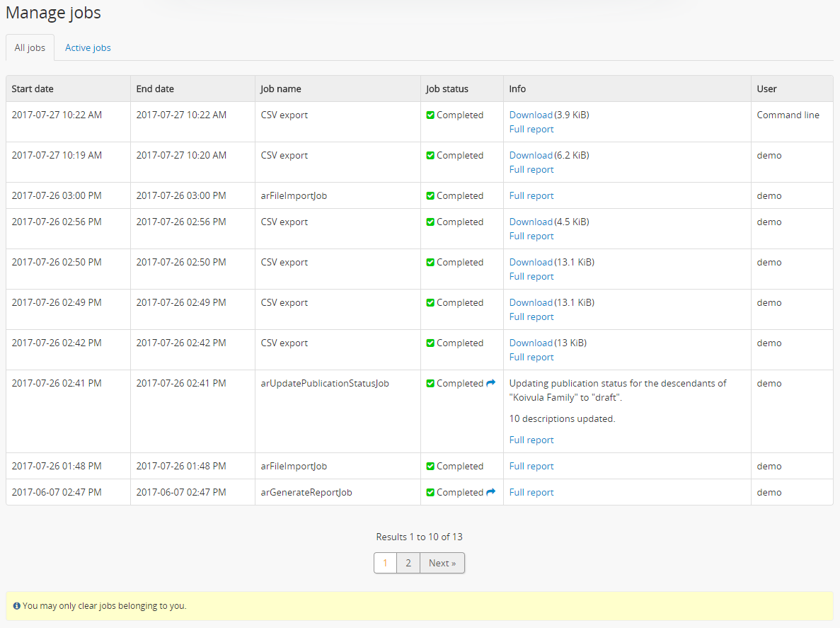
Task: Click current page 1 in pagination
Action: coord(385,563)
